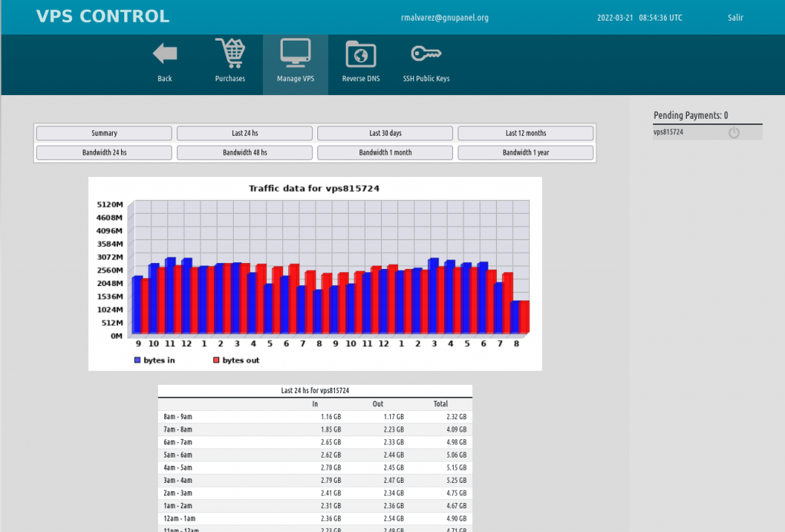Power off vps815724 using the power icon

(x=734, y=132)
